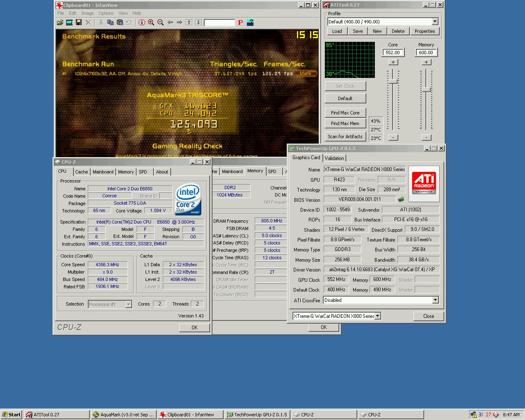This screenshot has width=525, height=420.
Task: Click the Find Max Mem button
Action: pyautogui.click(x=345, y=123)
